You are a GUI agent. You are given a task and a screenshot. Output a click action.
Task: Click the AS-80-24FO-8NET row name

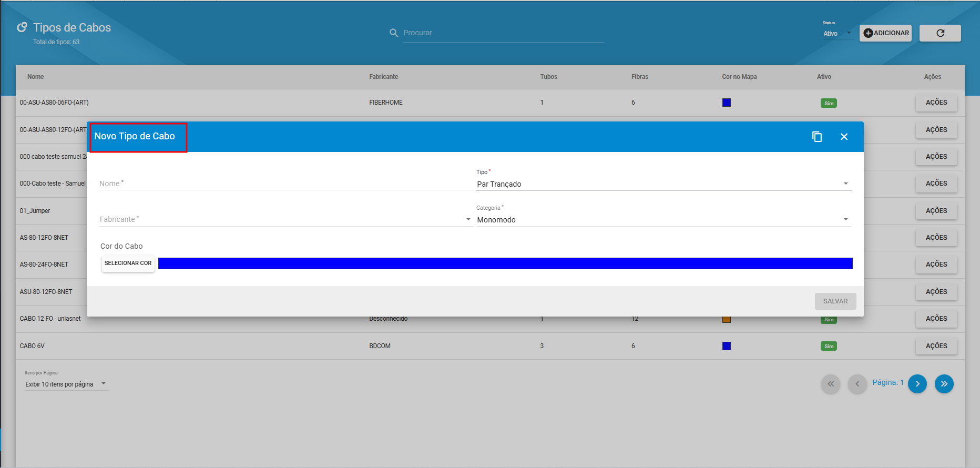[44, 264]
